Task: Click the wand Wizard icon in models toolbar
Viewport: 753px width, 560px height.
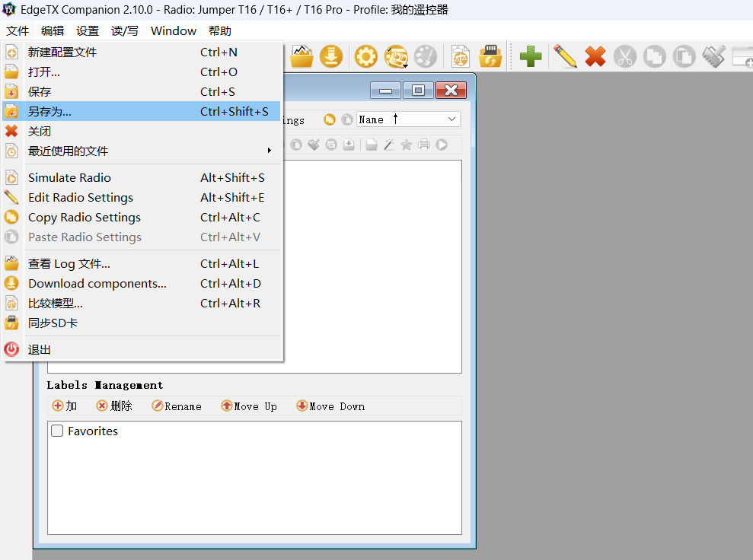Action: click(389, 145)
